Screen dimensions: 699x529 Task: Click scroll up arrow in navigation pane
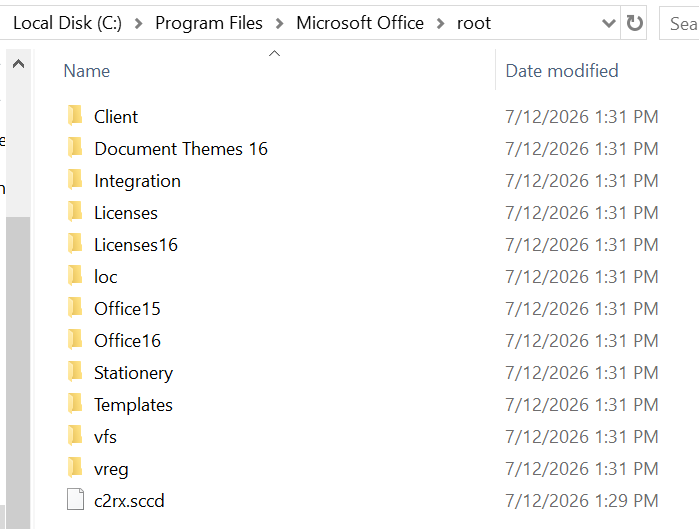(x=18, y=64)
